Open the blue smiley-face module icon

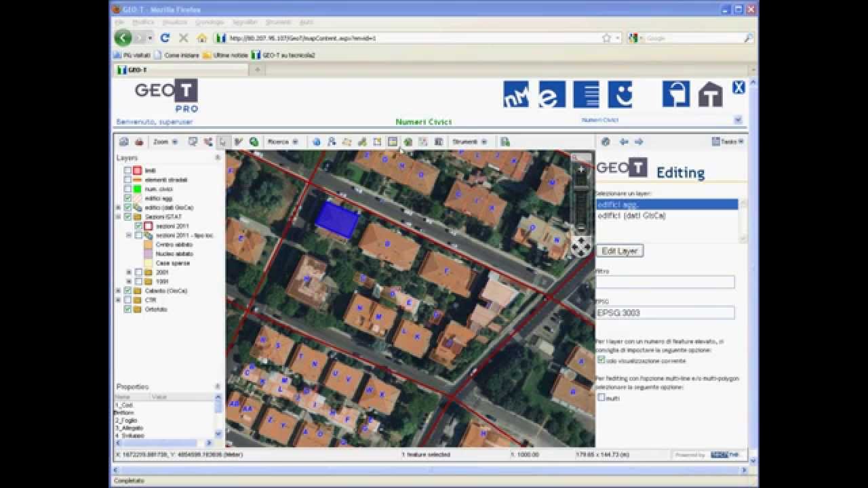point(620,94)
